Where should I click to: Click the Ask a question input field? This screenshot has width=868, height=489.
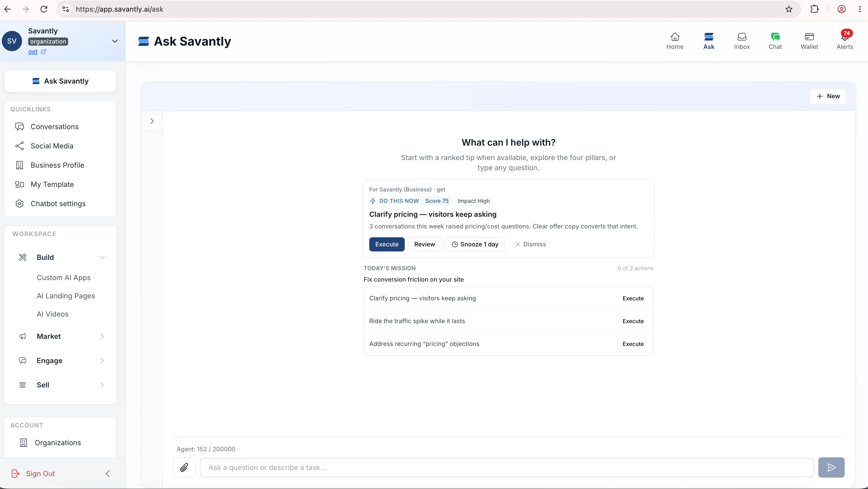coord(507,467)
